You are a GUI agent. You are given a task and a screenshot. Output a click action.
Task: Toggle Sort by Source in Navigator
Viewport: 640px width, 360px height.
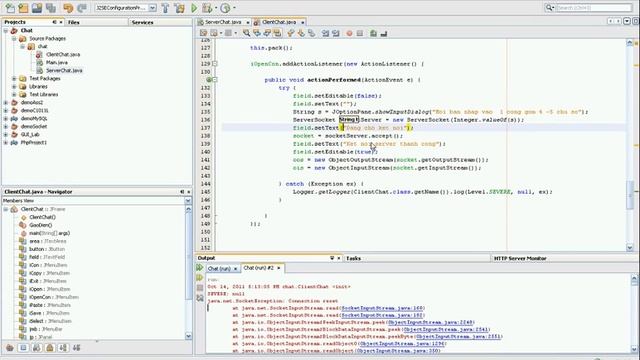click(76, 348)
